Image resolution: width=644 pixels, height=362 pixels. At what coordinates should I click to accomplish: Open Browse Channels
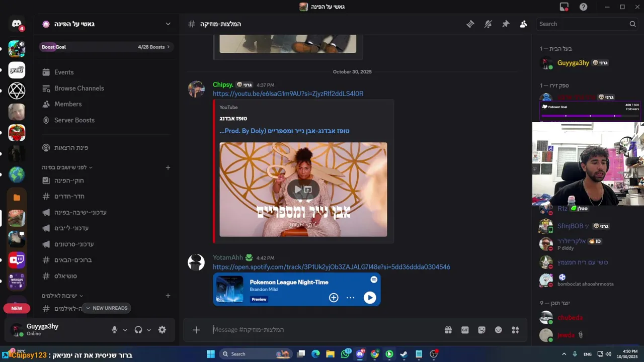coord(107,88)
